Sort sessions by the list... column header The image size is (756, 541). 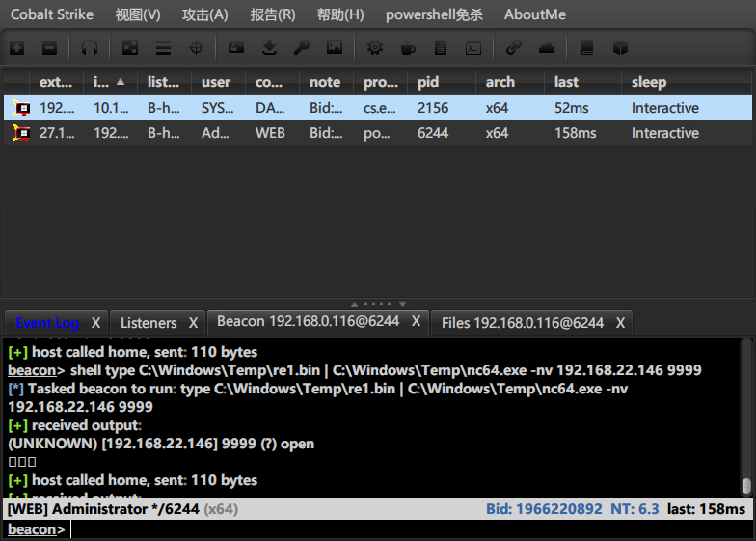coord(164,82)
